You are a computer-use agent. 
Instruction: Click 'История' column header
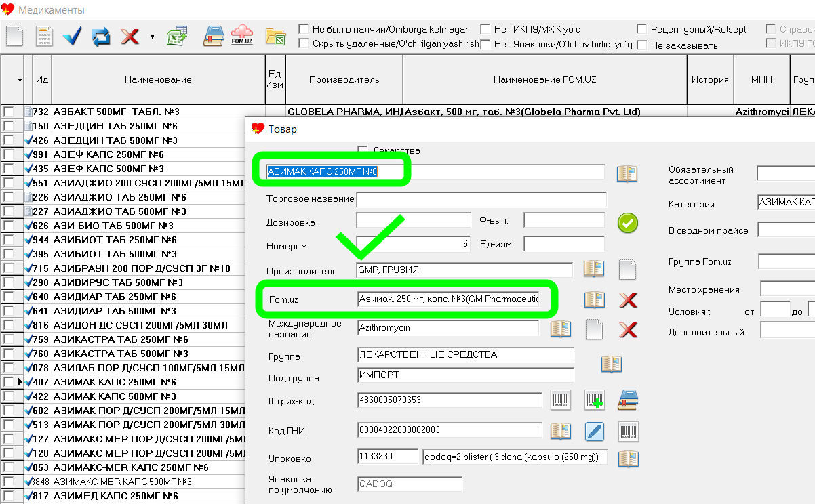[710, 80]
